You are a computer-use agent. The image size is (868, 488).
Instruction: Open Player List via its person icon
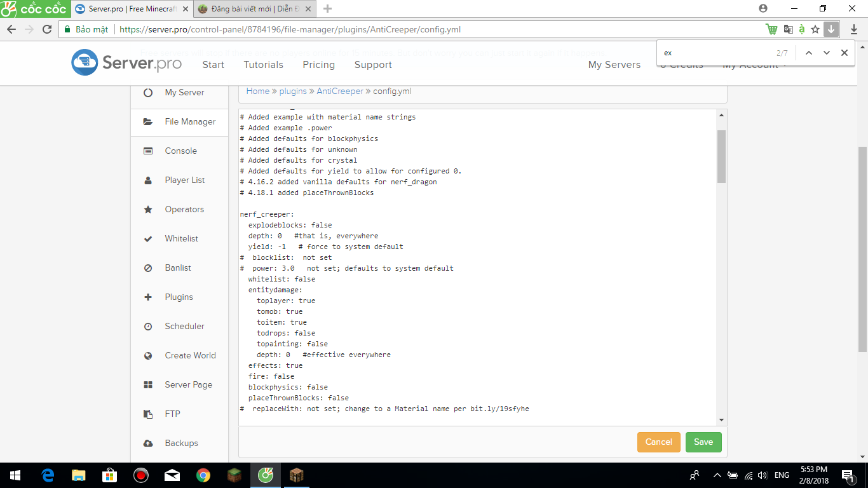tap(148, 180)
